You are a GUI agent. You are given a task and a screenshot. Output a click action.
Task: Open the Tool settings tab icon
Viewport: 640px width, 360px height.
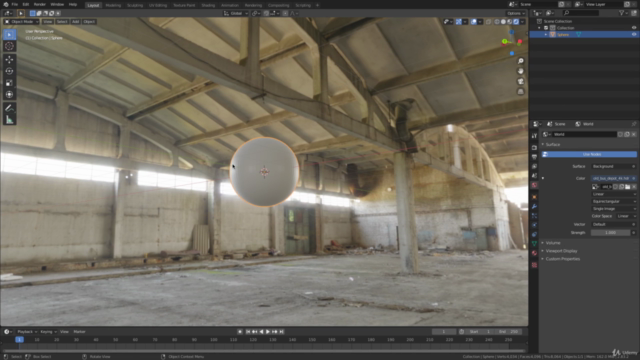[534, 136]
